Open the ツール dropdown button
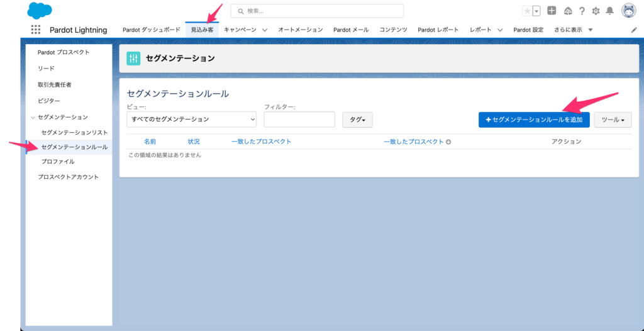 (x=613, y=120)
